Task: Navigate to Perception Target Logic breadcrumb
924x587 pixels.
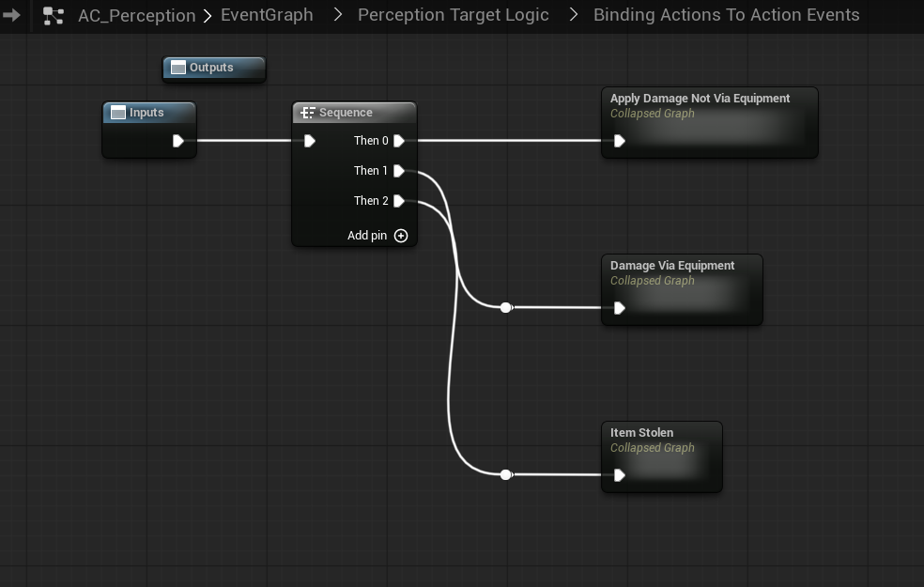Action: coord(453,15)
